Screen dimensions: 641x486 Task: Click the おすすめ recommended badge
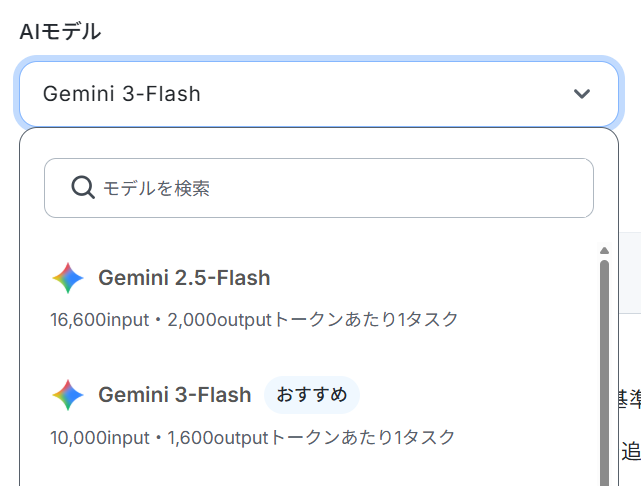pos(311,395)
